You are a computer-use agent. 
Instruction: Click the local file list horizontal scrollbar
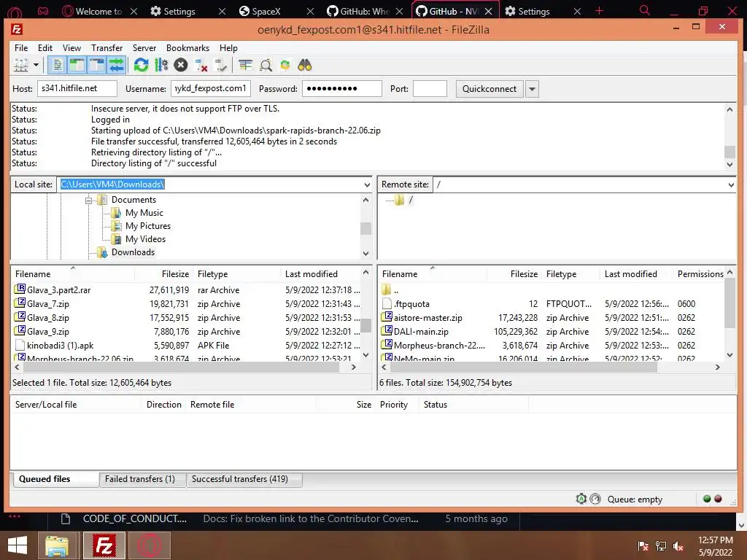181,367
